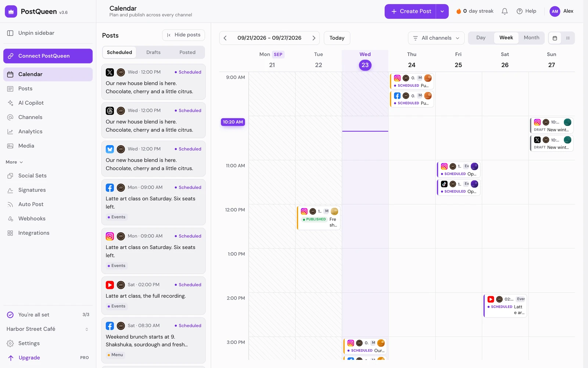
Task: Go to Analytics page
Action: tap(48, 131)
